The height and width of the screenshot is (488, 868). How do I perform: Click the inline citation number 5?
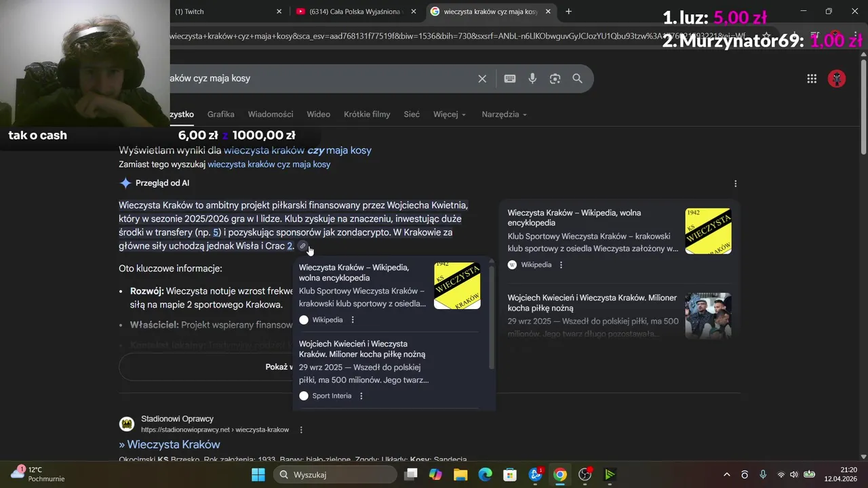click(216, 232)
